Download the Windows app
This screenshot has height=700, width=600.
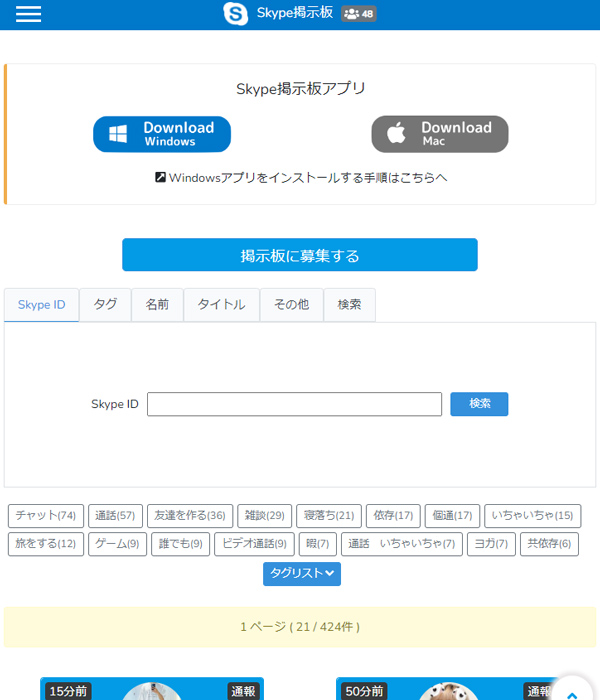pos(162,134)
